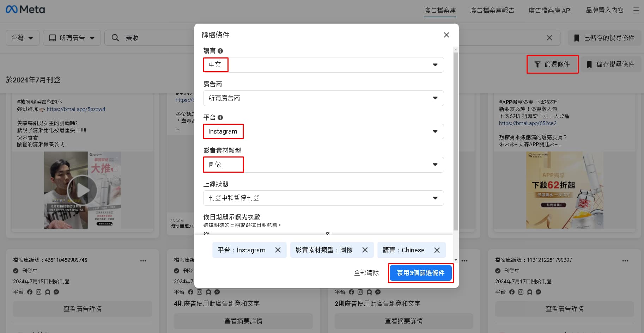
Task: Play the video in the first ad card
Action: coord(83,190)
